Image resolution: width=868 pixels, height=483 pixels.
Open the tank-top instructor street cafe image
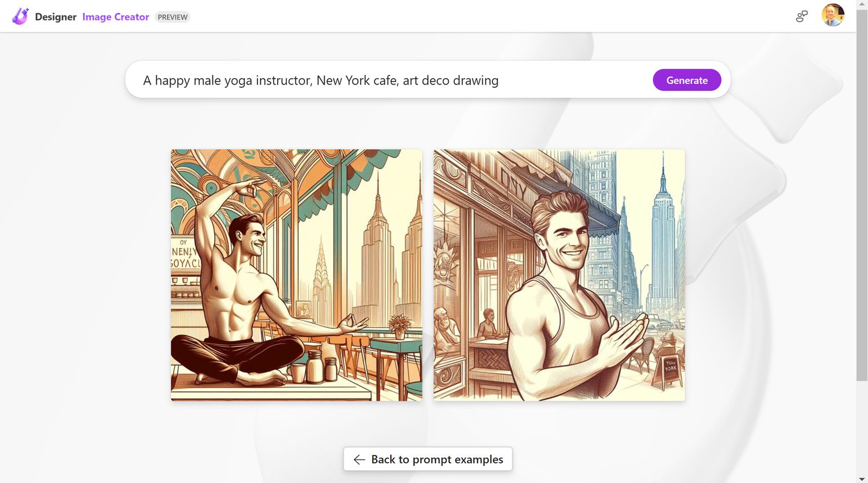coord(559,275)
